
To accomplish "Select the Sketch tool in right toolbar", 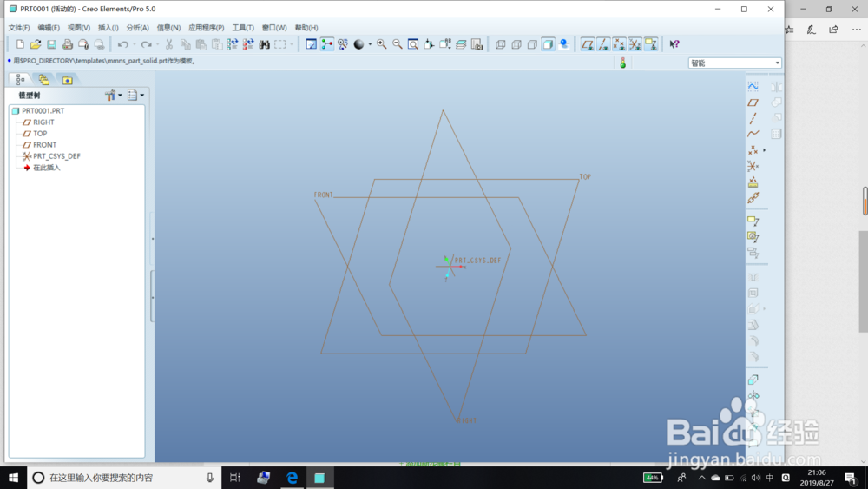I will pyautogui.click(x=753, y=86).
